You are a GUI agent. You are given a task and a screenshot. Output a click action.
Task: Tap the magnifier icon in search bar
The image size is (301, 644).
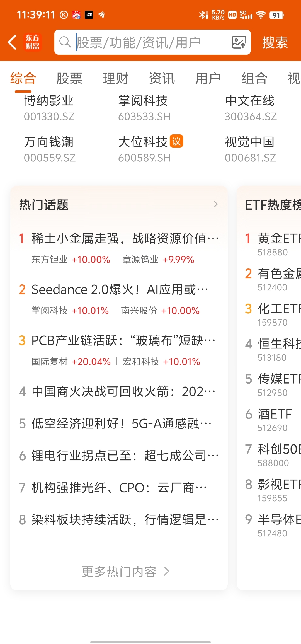point(65,42)
